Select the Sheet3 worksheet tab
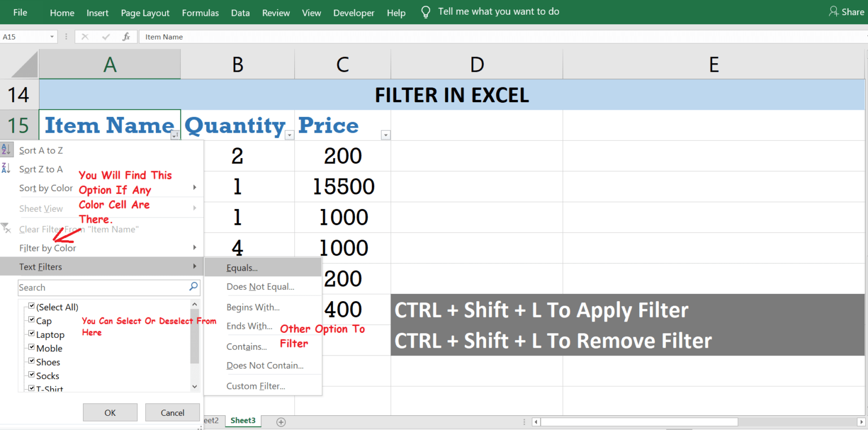 pos(243,420)
